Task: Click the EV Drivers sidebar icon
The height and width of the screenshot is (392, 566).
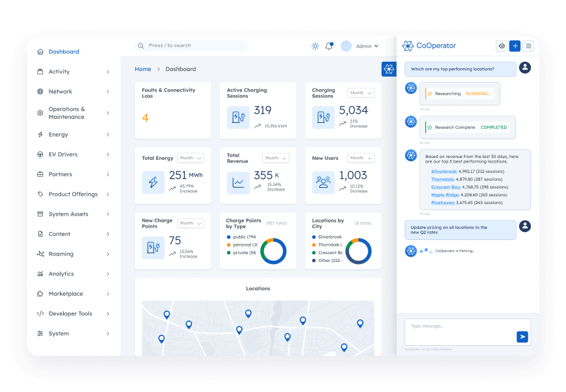Action: [x=40, y=154]
